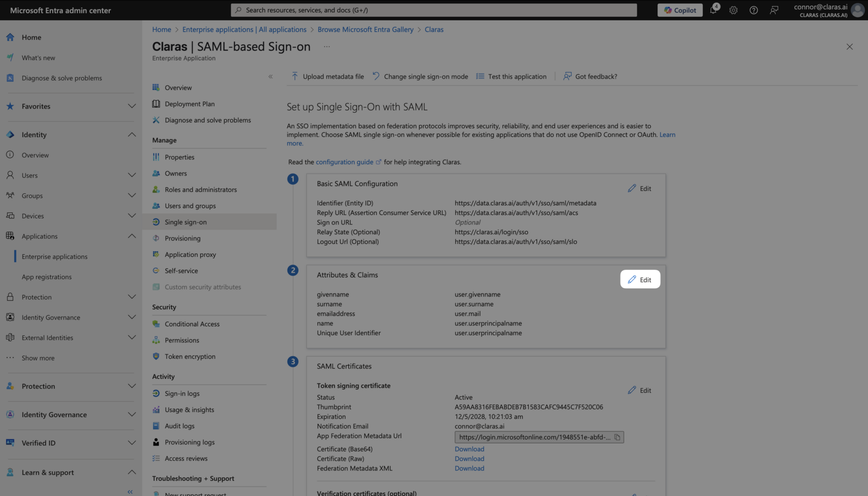This screenshot has height=496, width=868.
Task: Open Users and groups
Action: (x=190, y=205)
